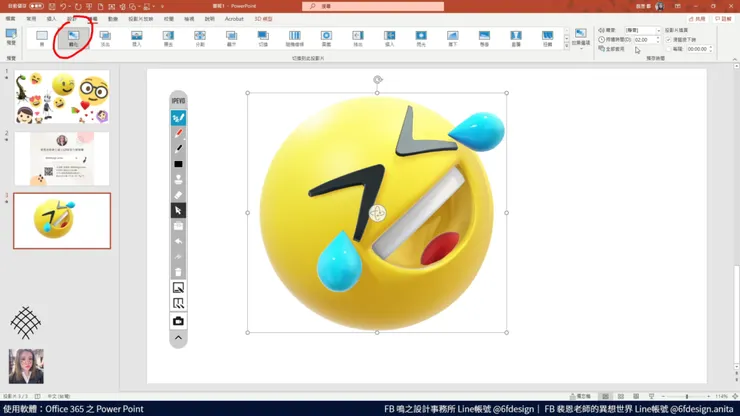Screen dimensions: 740x416
Task: Click the IPEVO trash delete icon
Action: (178, 272)
